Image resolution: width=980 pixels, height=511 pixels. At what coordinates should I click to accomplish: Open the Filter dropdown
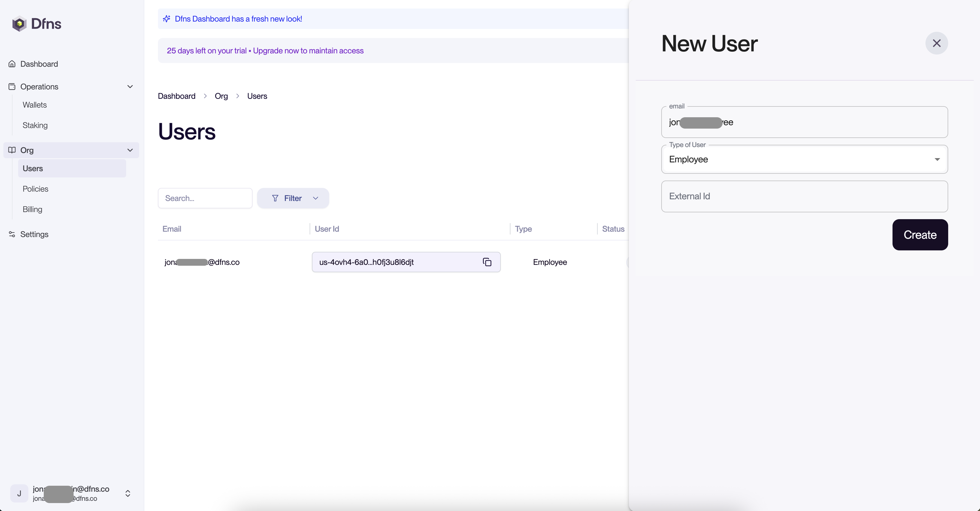coord(293,198)
